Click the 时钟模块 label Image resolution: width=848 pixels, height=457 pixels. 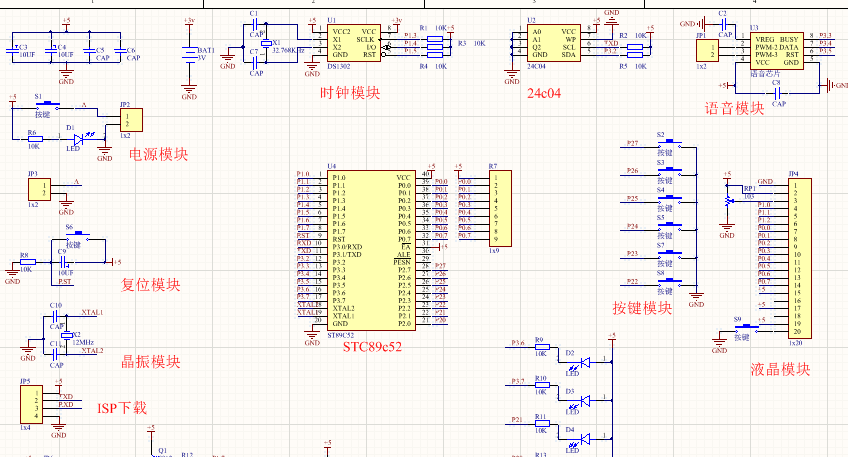(350, 93)
